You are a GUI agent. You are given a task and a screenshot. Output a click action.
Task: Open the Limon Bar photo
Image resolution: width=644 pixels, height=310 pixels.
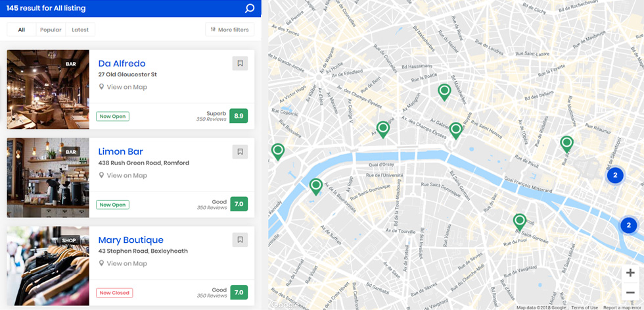48,178
